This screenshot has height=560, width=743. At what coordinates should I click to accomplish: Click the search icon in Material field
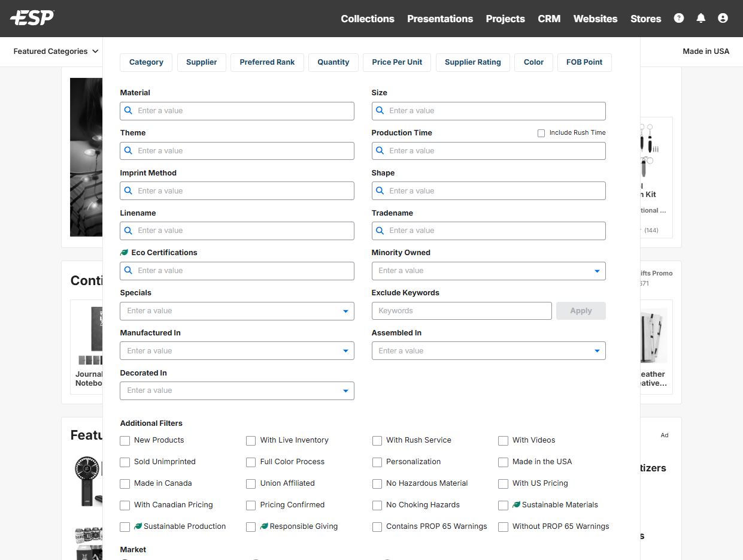click(x=128, y=111)
